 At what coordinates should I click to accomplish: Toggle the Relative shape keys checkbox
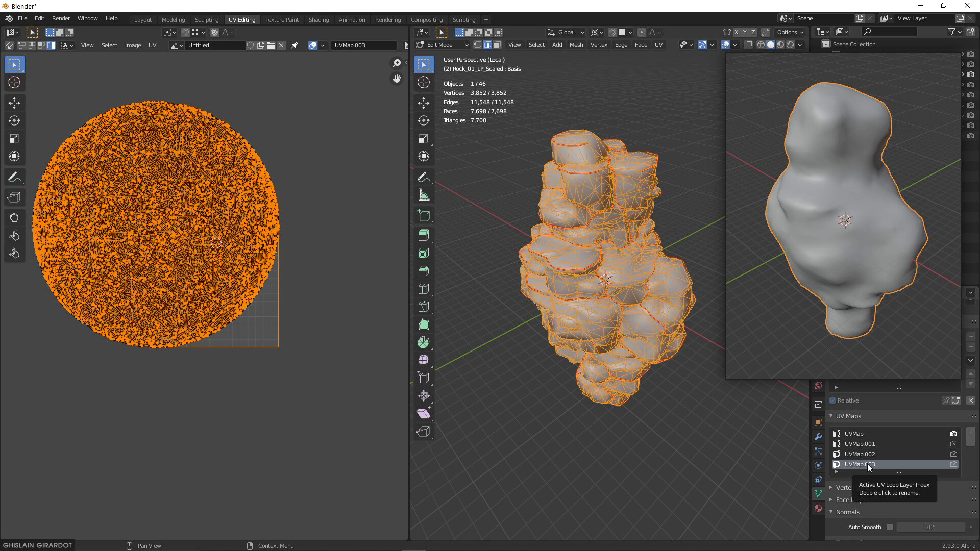click(x=833, y=400)
